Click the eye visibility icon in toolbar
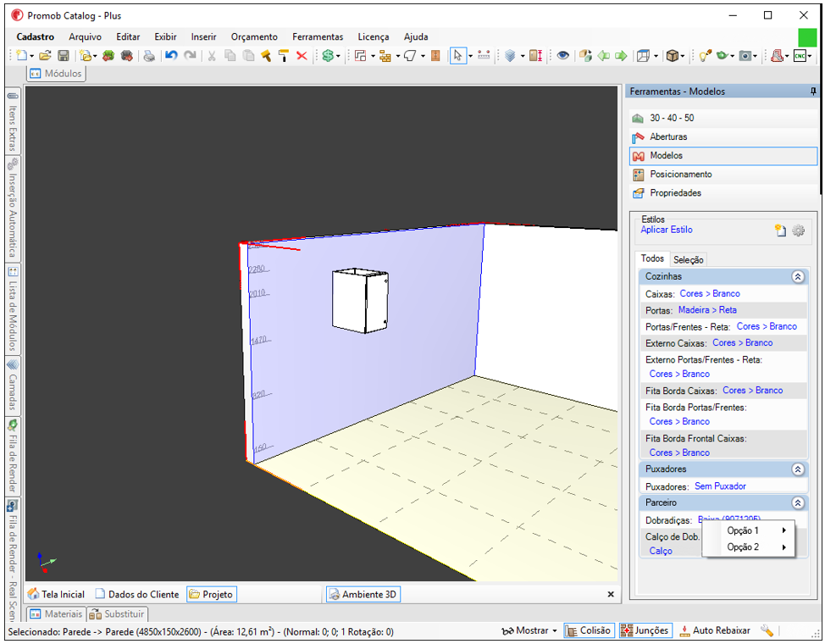Screen dimensions: 825x644 click(x=563, y=56)
